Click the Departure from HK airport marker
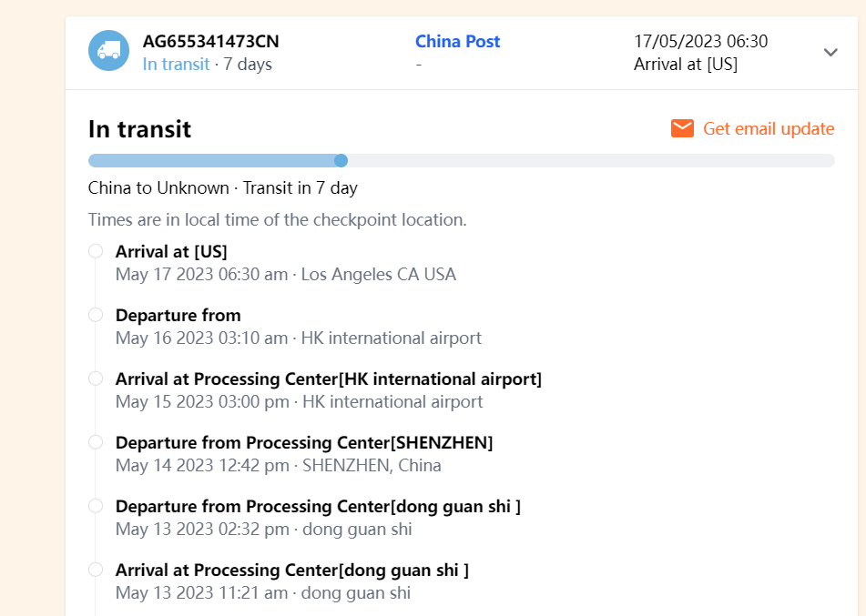Image resolution: width=866 pixels, height=616 pixels. 96,315
